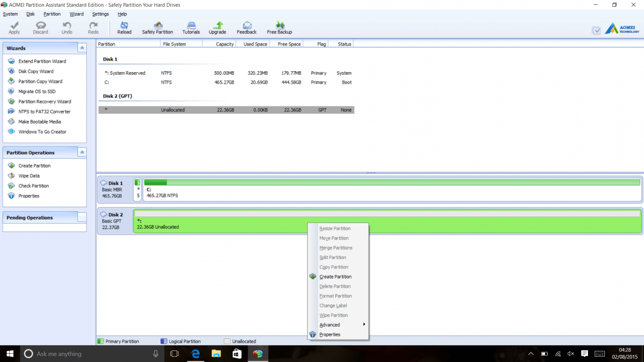644x362 pixels.
Task: Click the Free Backup toolbar icon
Action: click(280, 25)
